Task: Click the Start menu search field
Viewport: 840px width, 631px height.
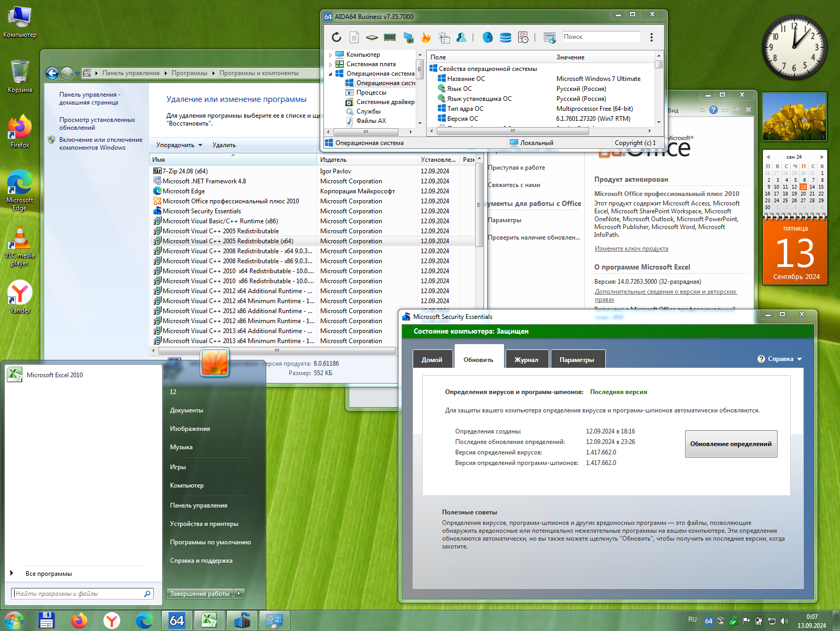Action: pos(82,594)
